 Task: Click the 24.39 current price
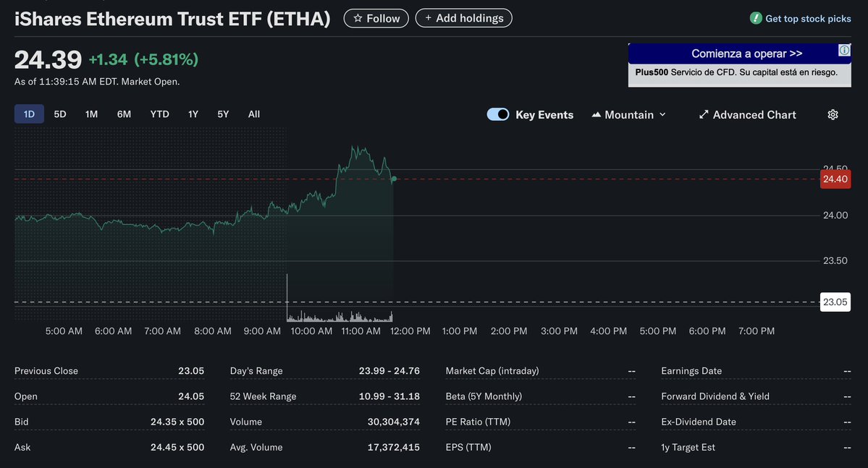[49, 60]
